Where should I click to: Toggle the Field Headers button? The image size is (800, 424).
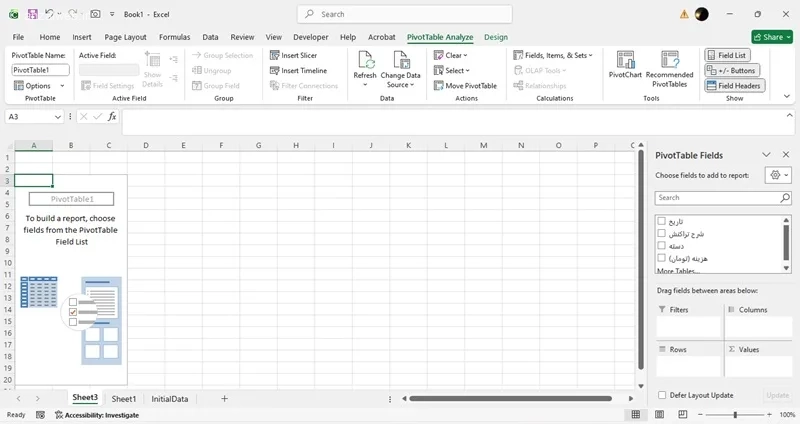point(731,86)
